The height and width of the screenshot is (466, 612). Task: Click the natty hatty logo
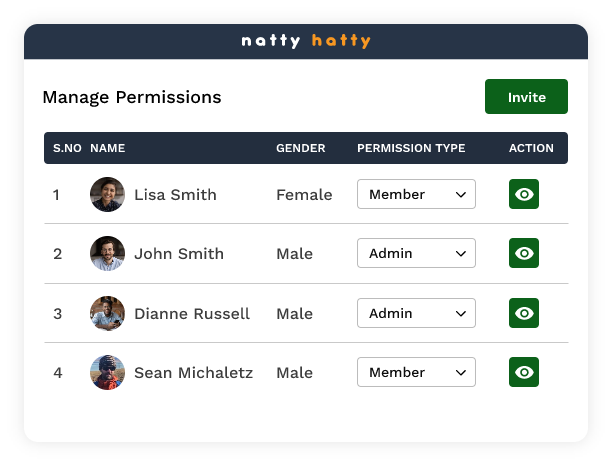coord(306,41)
